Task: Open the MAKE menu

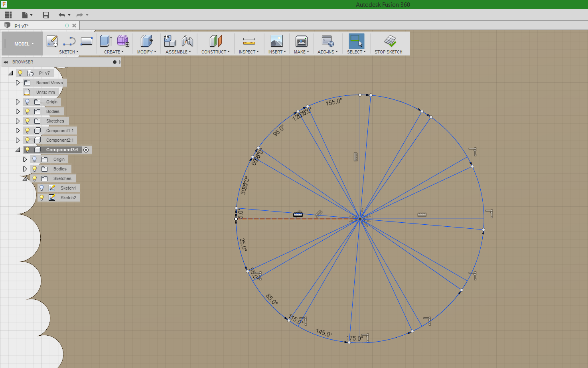Action: pos(301,52)
